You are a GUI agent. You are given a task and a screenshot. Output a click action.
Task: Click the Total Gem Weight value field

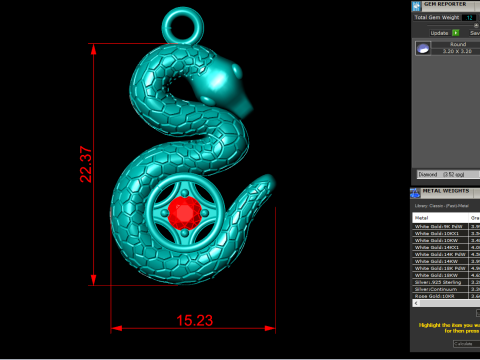[469, 17]
